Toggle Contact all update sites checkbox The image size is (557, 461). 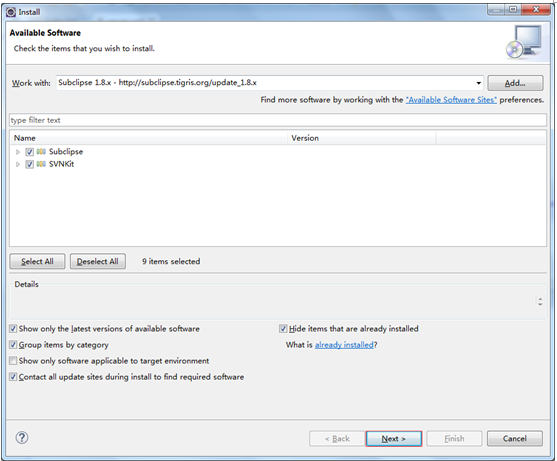pyautogui.click(x=13, y=377)
